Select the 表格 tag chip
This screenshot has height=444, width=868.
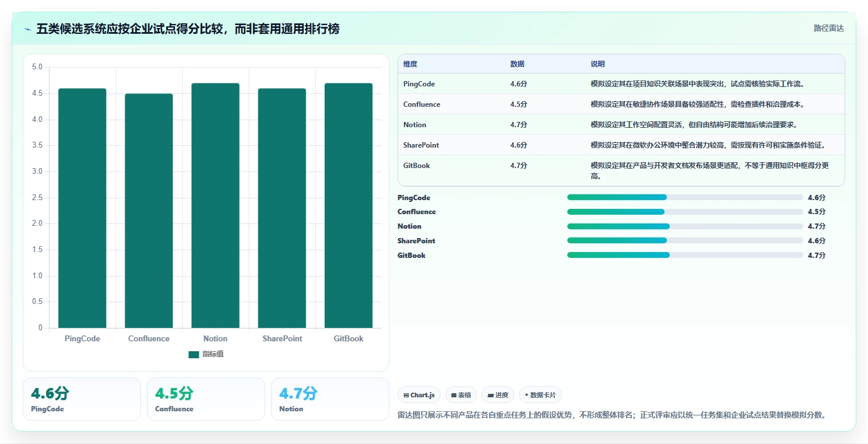pos(461,395)
